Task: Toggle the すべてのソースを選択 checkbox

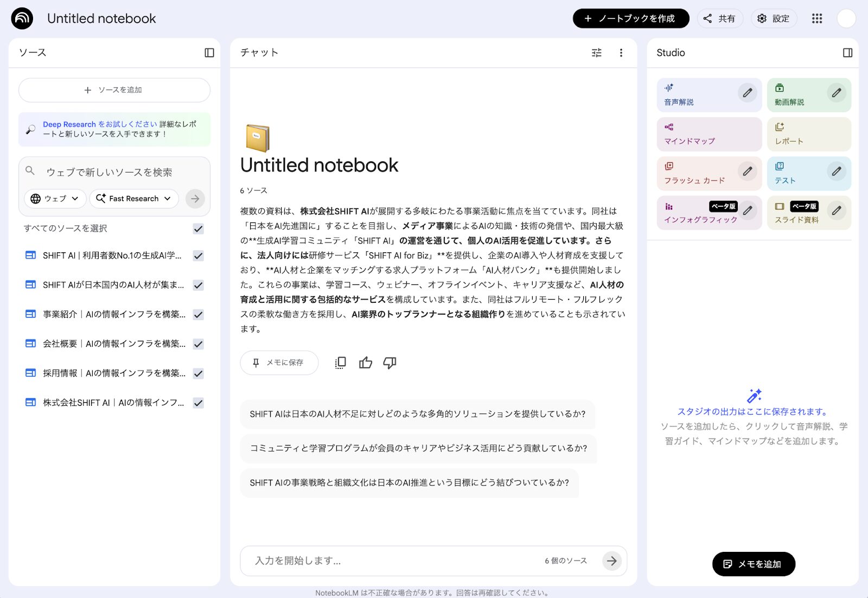Action: [x=199, y=228]
